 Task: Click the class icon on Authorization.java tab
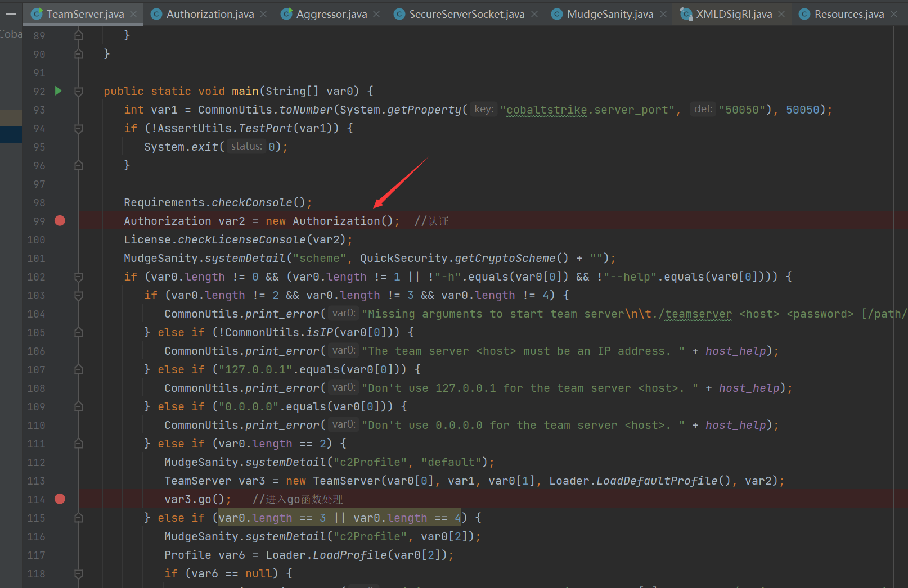[157, 14]
